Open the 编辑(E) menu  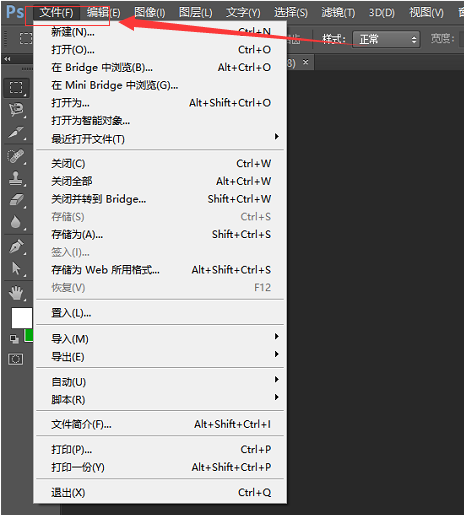103,13
